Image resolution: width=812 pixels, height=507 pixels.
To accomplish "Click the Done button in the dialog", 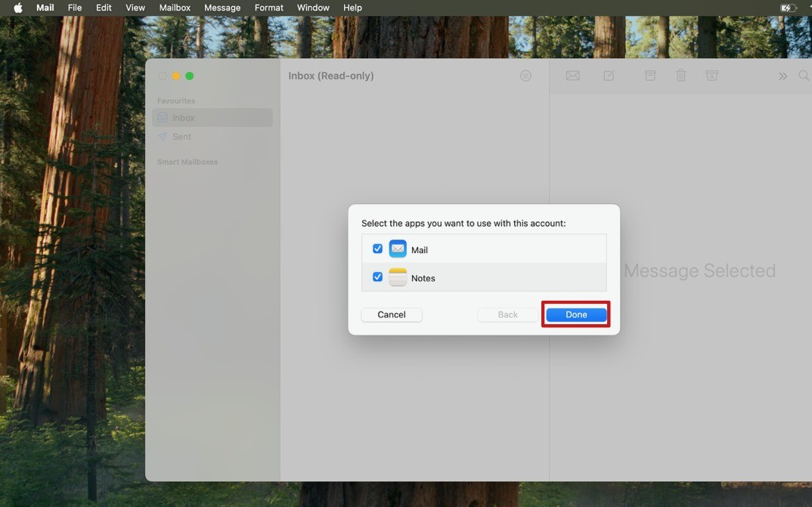I will click(x=576, y=314).
